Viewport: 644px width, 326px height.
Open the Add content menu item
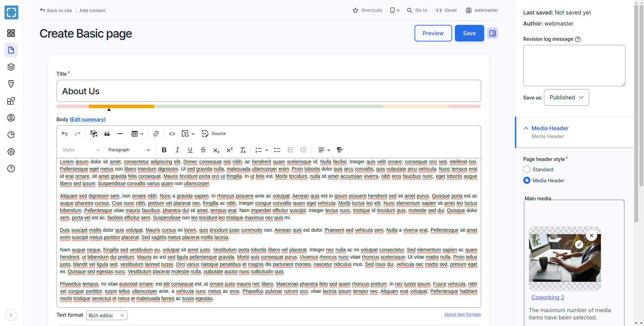point(92,10)
